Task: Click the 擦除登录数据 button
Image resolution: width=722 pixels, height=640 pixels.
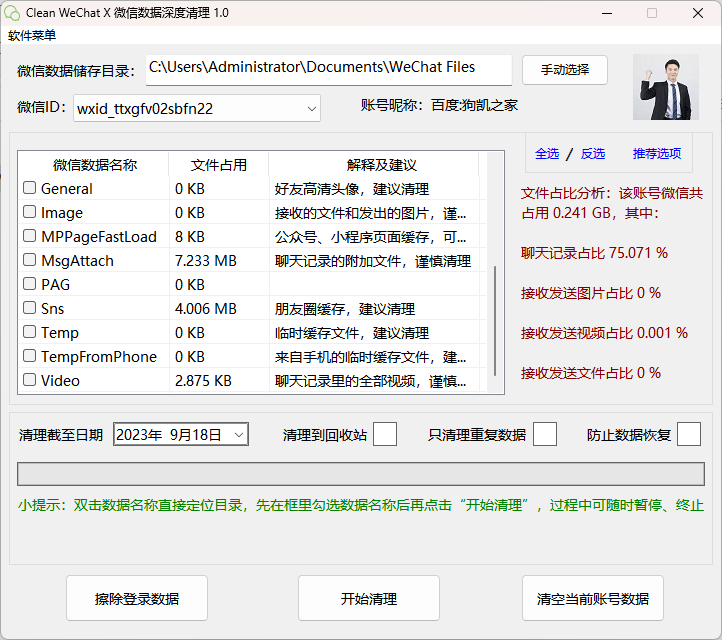Action: click(137, 598)
